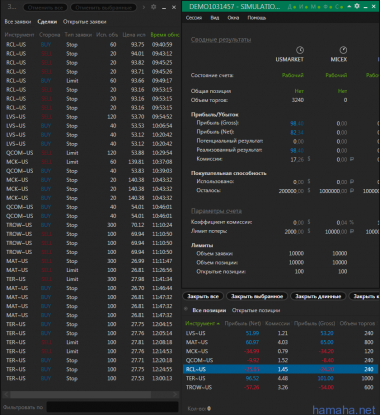380x415 pixels.
Task: Click the up arrow in green title bar
Action: click(349, 6)
